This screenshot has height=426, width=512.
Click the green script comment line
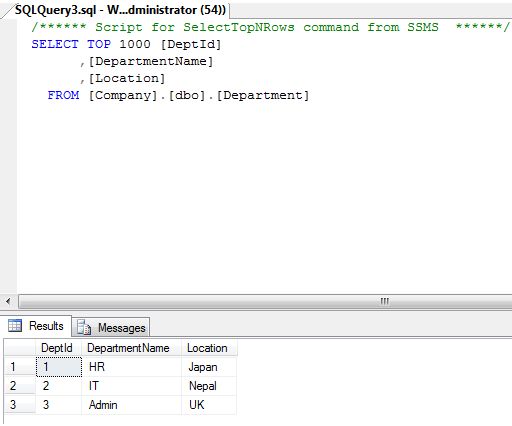tap(271, 27)
